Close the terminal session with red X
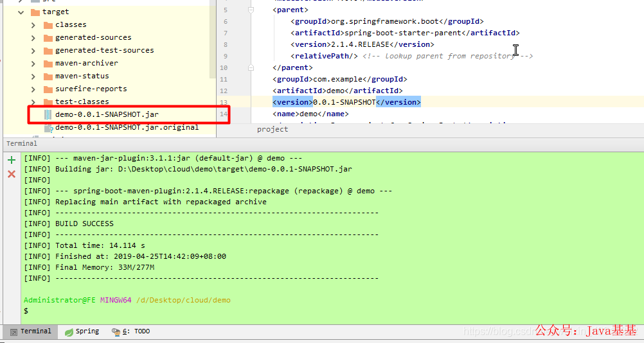This screenshot has height=343, width=644. tap(12, 174)
